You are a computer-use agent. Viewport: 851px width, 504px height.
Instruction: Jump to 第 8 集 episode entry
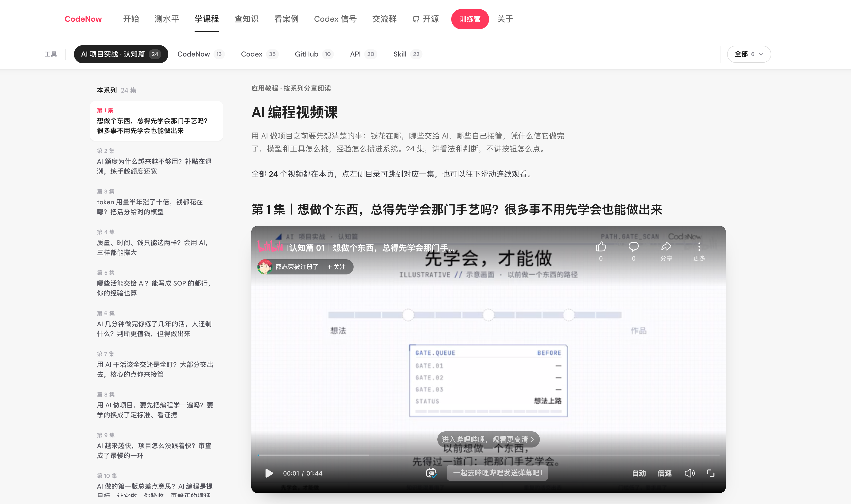click(156, 405)
